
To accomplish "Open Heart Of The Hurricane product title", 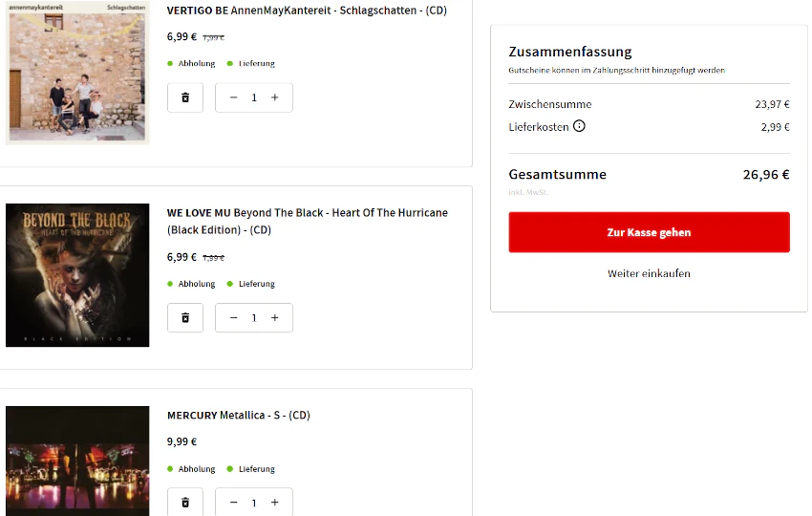I will pos(307,222).
